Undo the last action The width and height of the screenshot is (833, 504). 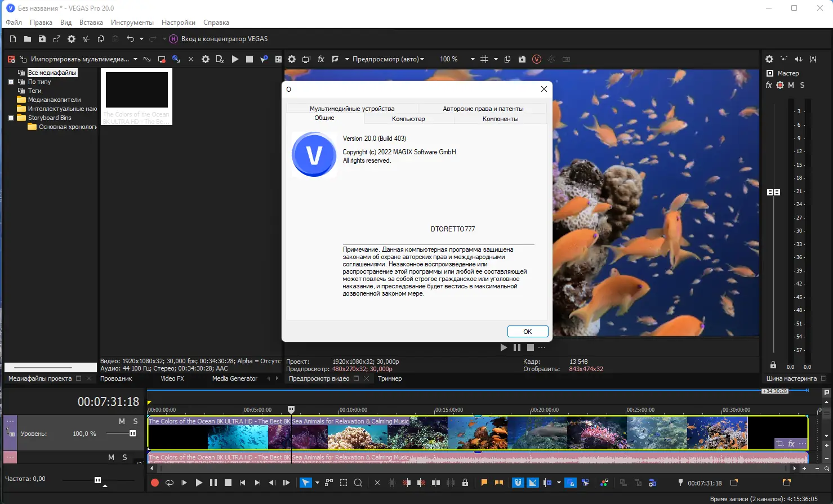coord(131,39)
